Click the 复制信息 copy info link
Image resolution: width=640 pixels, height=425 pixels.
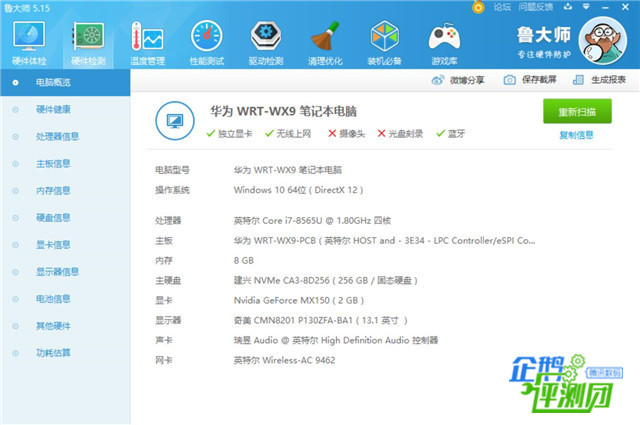(576, 135)
